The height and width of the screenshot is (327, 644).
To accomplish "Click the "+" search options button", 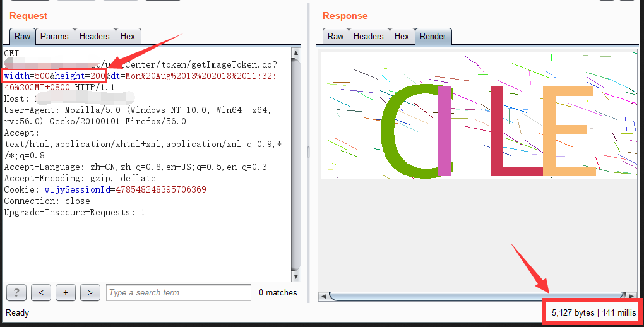I will click(x=66, y=292).
